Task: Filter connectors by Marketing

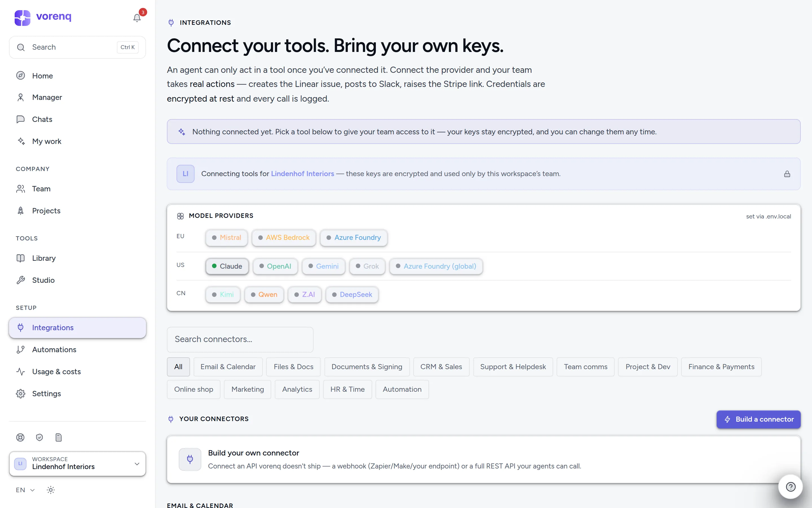Action: [x=248, y=389]
